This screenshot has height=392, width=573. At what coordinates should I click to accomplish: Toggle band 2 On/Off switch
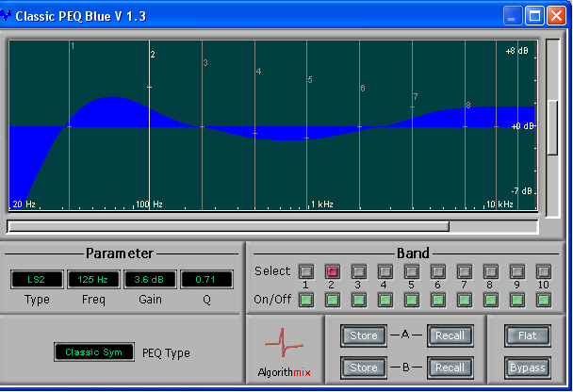coord(332,301)
